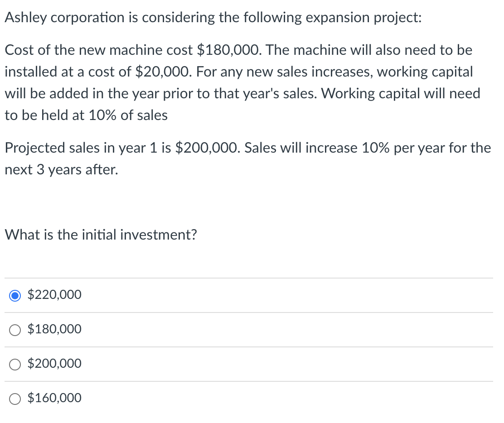
Task: Select the $180,000 radio button
Action: click(x=15, y=330)
